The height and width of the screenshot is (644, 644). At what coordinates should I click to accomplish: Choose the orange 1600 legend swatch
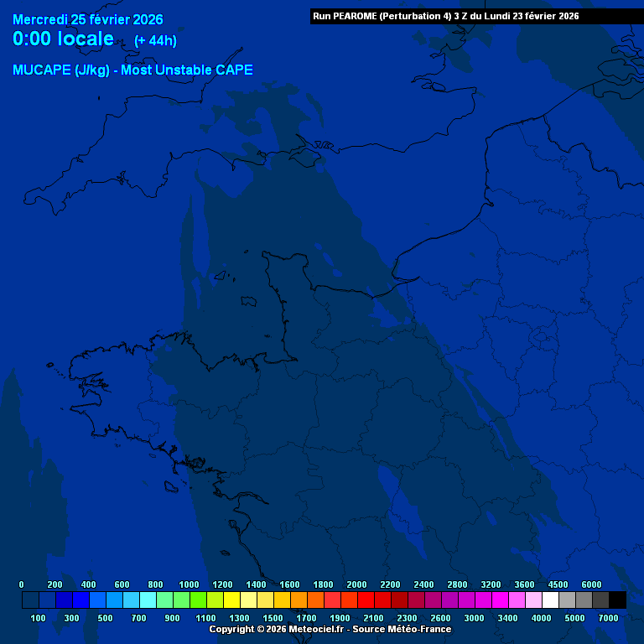(299, 600)
